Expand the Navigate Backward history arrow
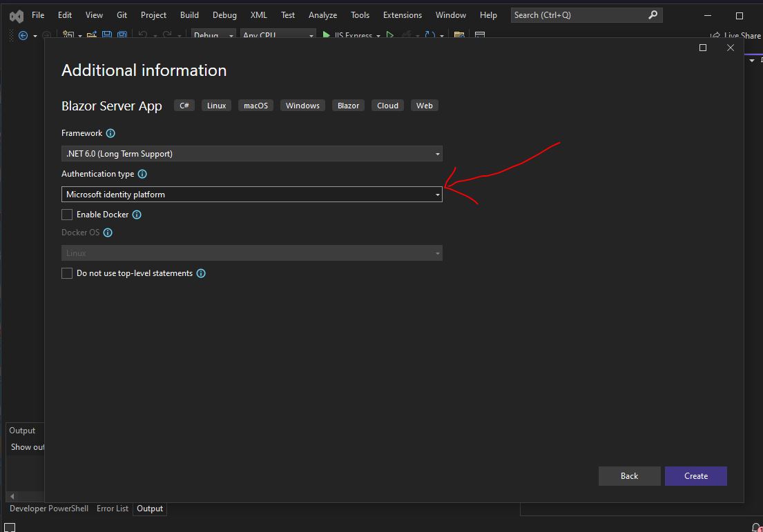Image resolution: width=763 pixels, height=532 pixels. coord(35,36)
